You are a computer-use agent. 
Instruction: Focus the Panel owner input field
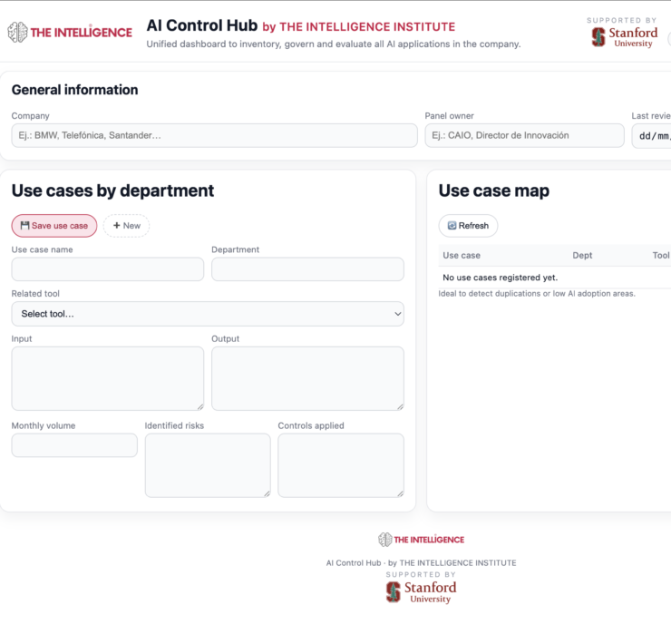[524, 136]
